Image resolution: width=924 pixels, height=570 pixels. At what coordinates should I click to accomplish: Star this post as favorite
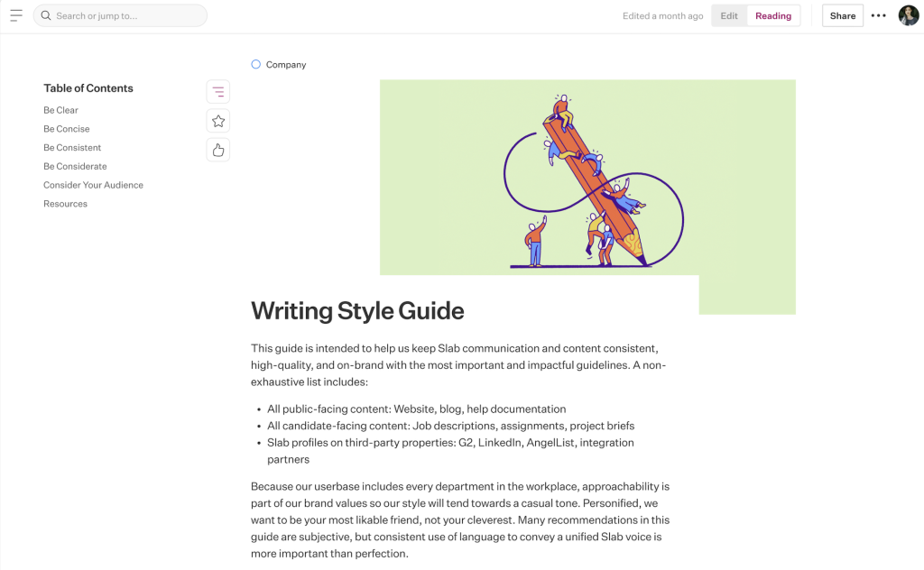[218, 121]
